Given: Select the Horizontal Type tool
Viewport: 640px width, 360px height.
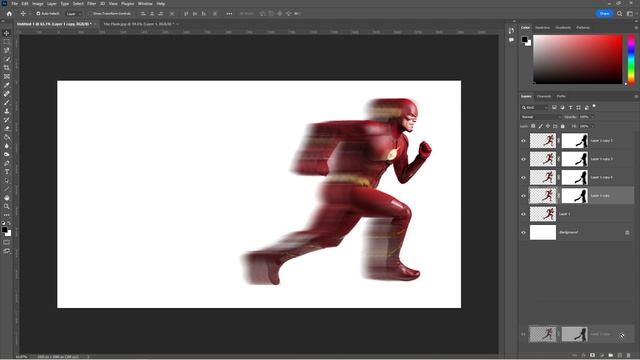Looking at the screenshot, I should 7,172.
